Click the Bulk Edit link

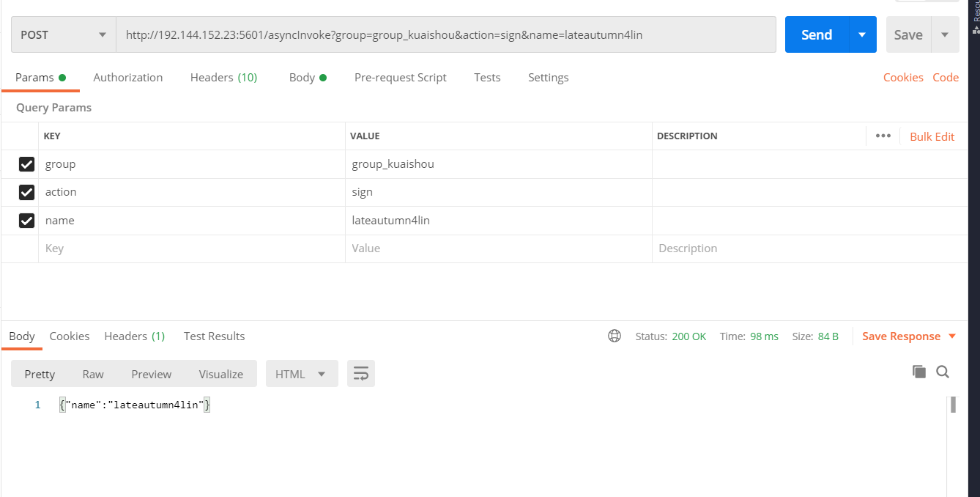(x=932, y=136)
